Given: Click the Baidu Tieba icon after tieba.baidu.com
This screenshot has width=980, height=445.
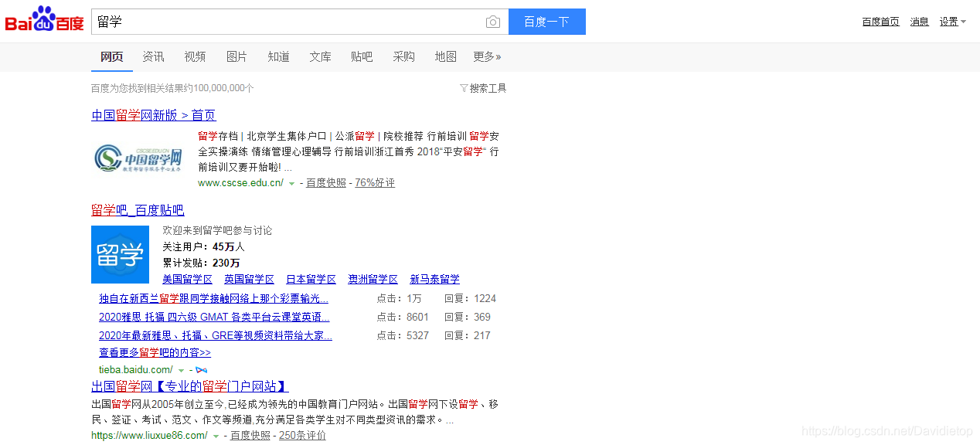Looking at the screenshot, I should (202, 370).
